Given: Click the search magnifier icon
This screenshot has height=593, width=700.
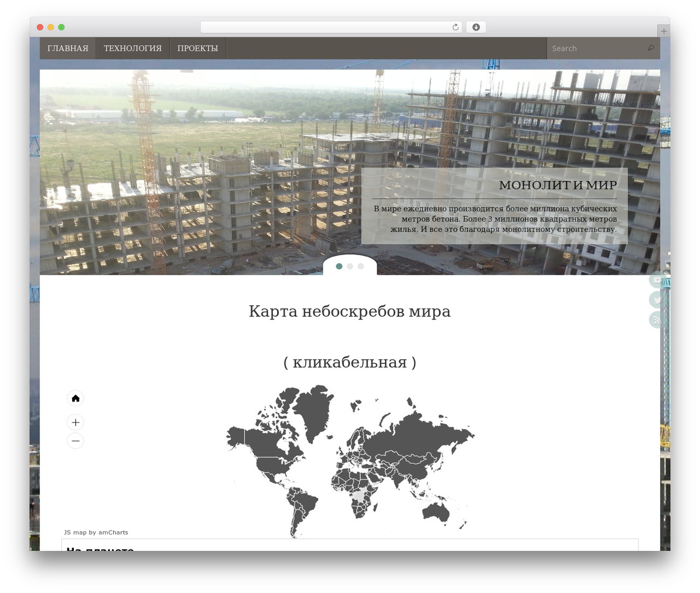Looking at the screenshot, I should tap(651, 48).
